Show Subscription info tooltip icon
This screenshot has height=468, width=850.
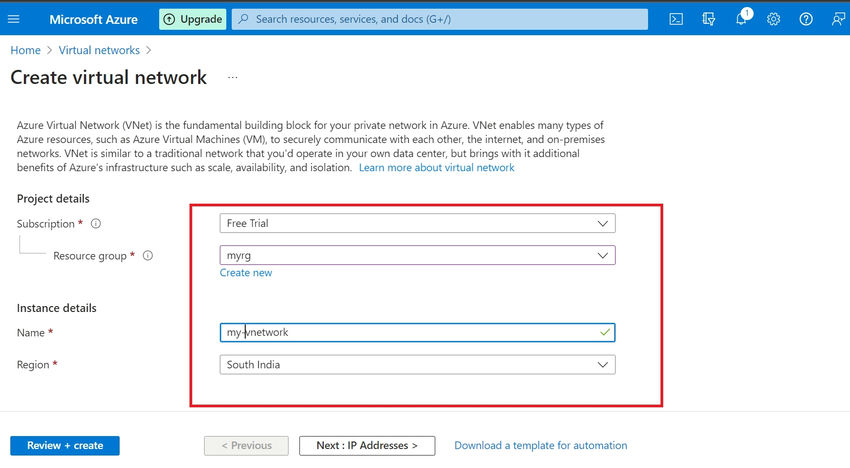click(x=96, y=223)
